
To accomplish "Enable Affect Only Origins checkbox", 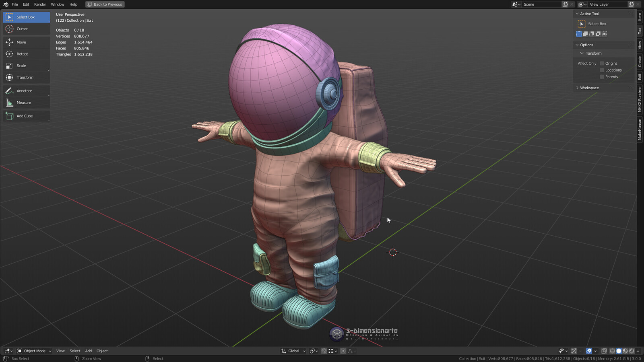I will coord(602,64).
